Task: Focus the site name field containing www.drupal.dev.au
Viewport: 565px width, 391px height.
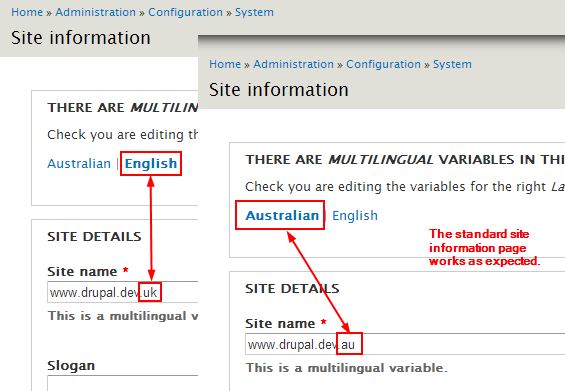Action: [405, 345]
